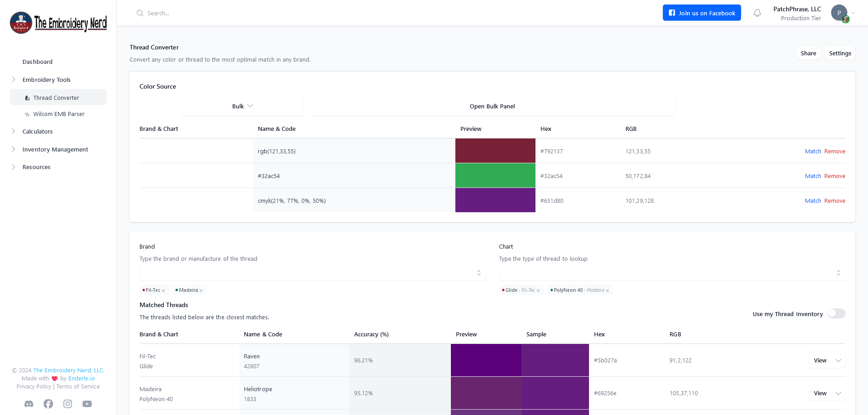Click the PatchPhrase user avatar

839,13
